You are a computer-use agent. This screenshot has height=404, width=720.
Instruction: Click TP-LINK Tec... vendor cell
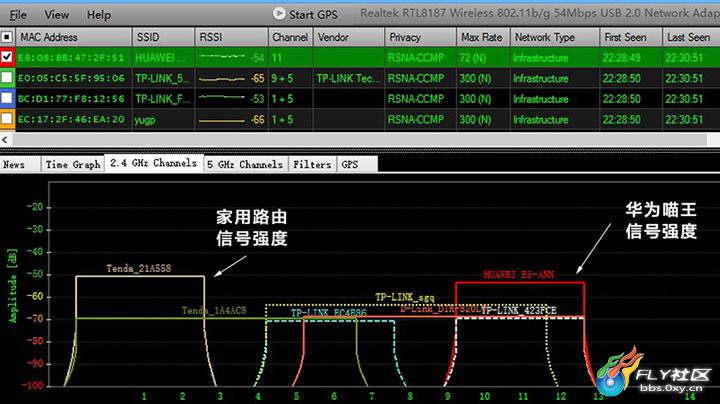pyautogui.click(x=349, y=79)
